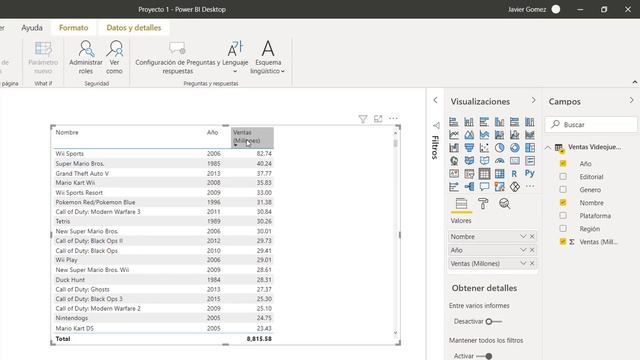Select the KPI visualization

(453, 174)
